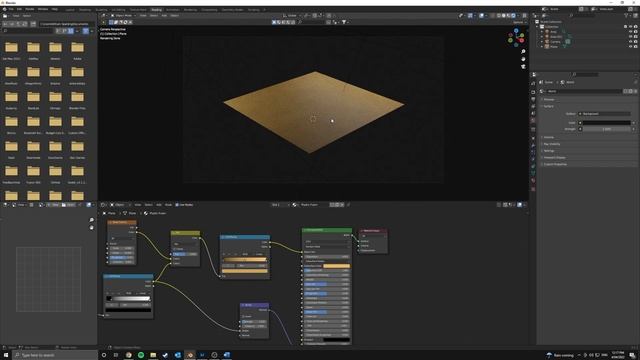Disable Plane in renders via camera icon
The width and height of the screenshot is (640, 360).
[636, 47]
